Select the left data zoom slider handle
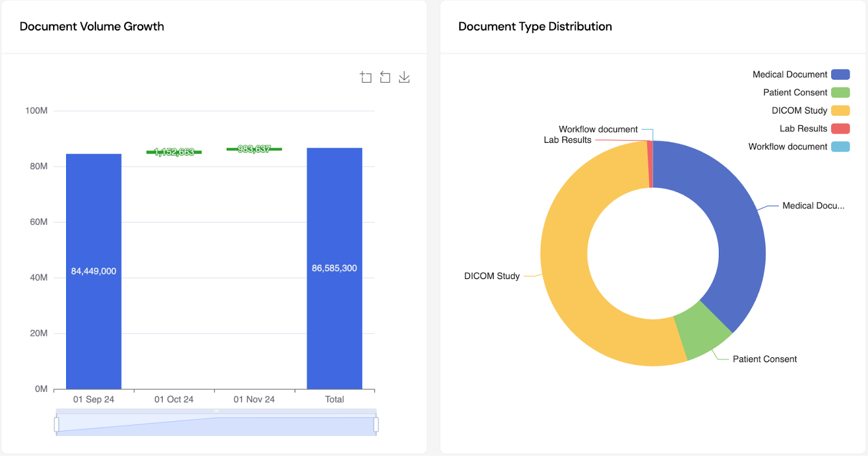Viewport: 868px width, 456px height. [x=56, y=424]
